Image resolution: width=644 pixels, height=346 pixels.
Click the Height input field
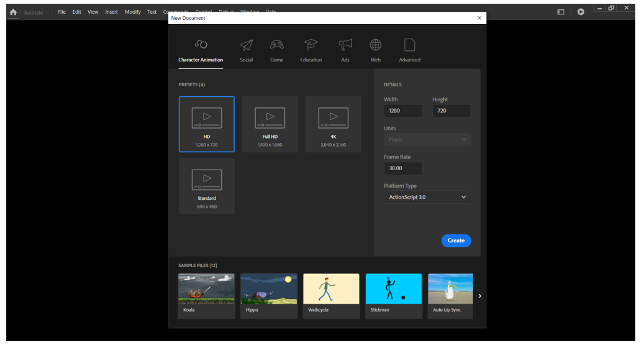pos(451,111)
